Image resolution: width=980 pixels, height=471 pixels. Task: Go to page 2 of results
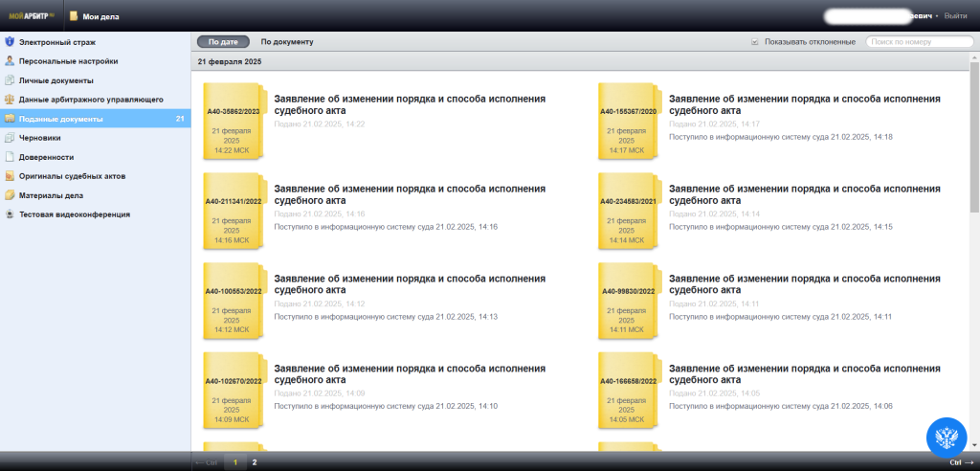(x=255, y=462)
